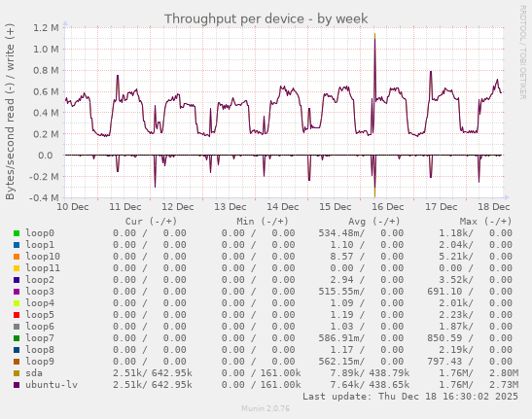Select the loop2 legend label

pos(40,280)
